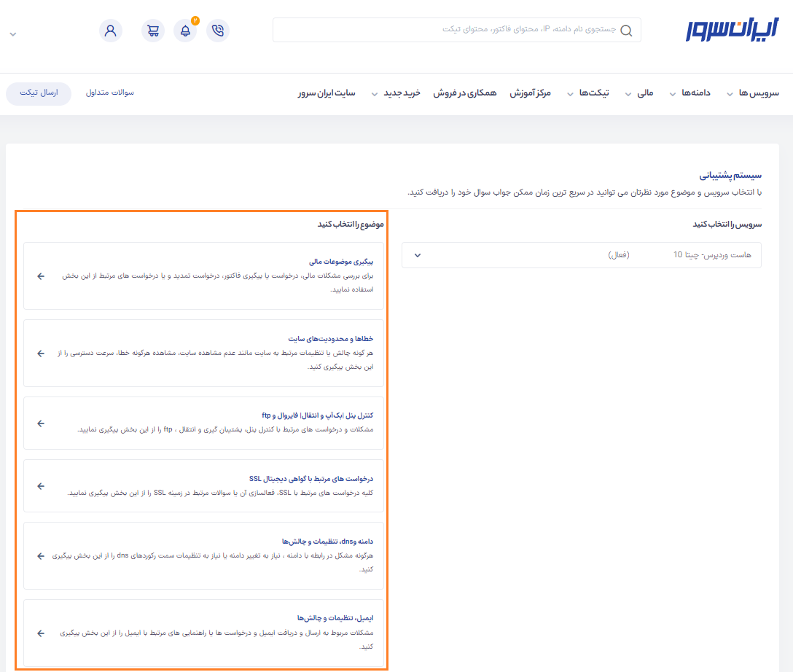Expand account chevron at top left corner
Screen dimensions: 793x672
(x=12, y=34)
